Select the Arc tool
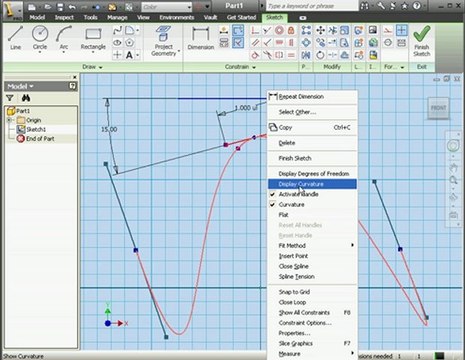The image size is (465, 360). point(64,38)
